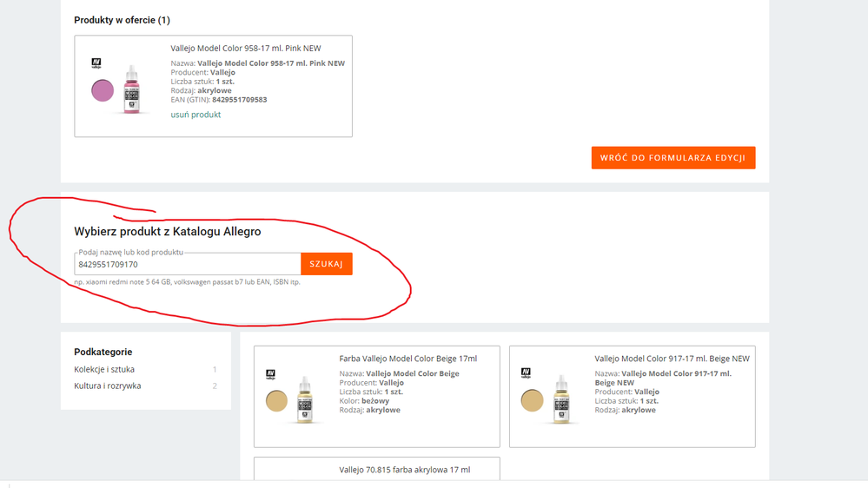Remove the product via 'usuń produkt'
Image resolution: width=868 pixels, height=488 pixels.
click(x=195, y=115)
